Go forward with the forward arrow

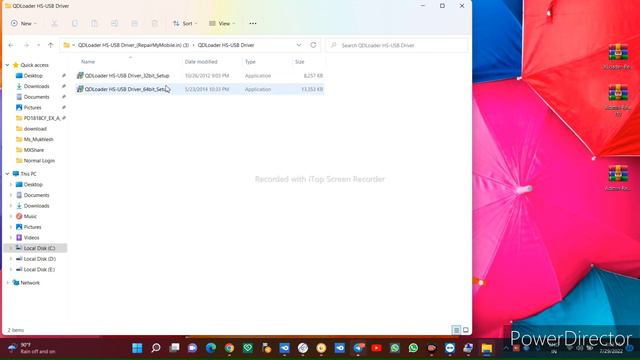26,45
